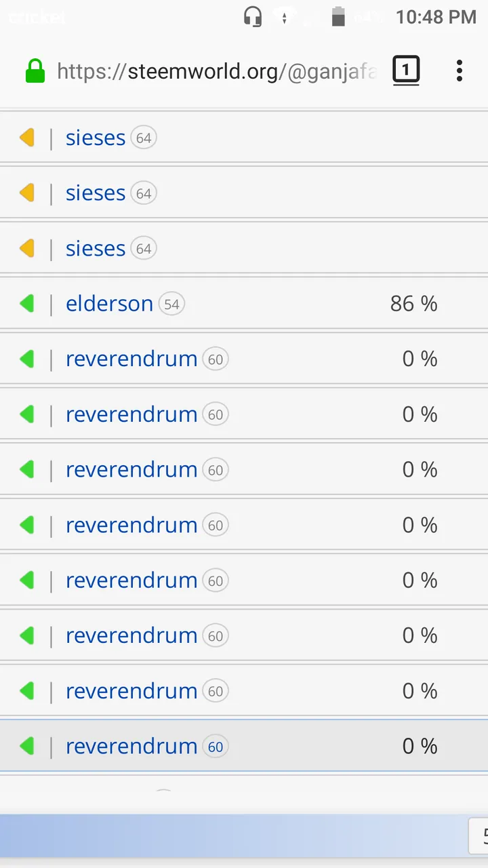Click the 60 badge in highlighted reverendrum row
The height and width of the screenshot is (868, 488).
click(x=216, y=747)
